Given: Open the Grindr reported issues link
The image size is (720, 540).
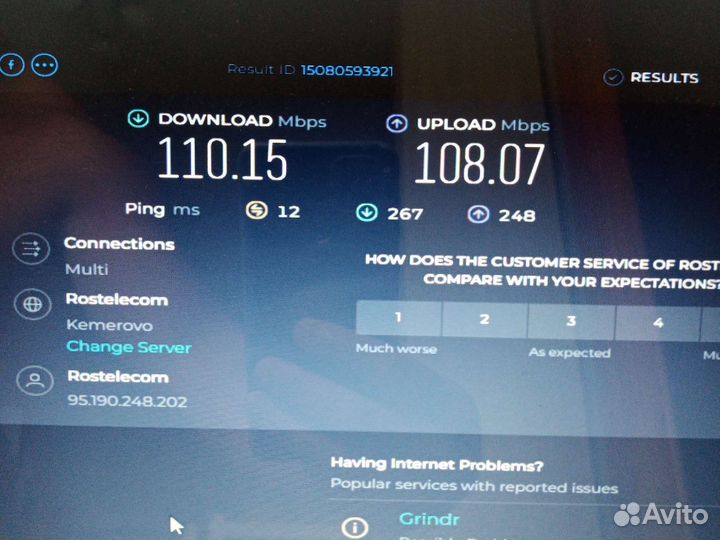Looking at the screenshot, I should tap(429, 519).
